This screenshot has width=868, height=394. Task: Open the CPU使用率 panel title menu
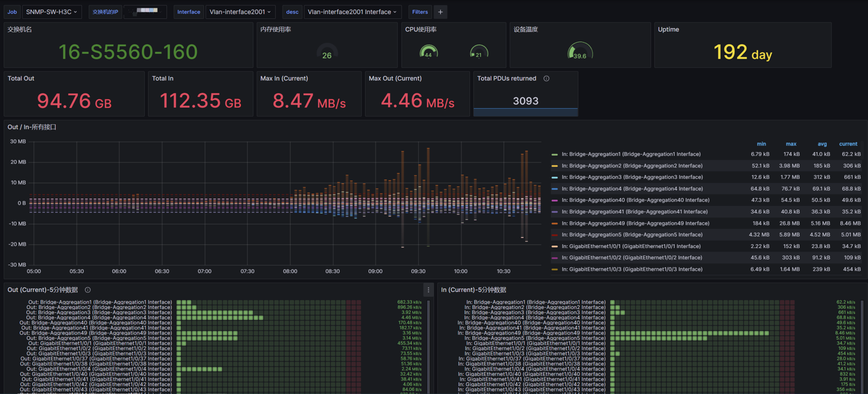(x=421, y=29)
